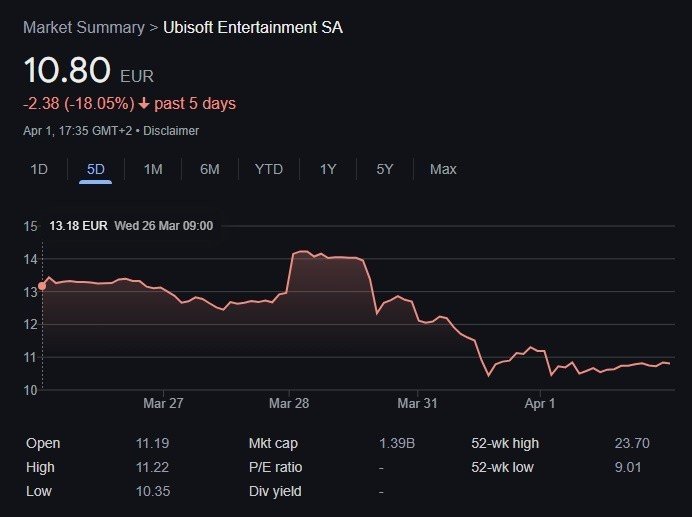
Task: Click the P/E ratio label
Action: (x=275, y=467)
